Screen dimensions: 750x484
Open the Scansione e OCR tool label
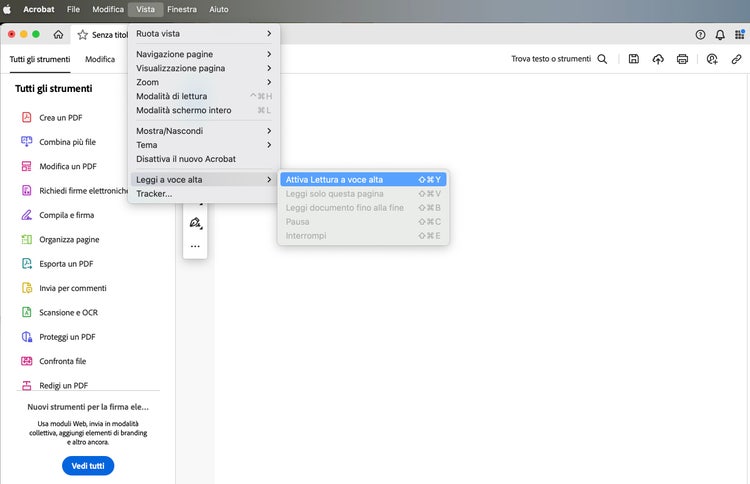coord(68,313)
